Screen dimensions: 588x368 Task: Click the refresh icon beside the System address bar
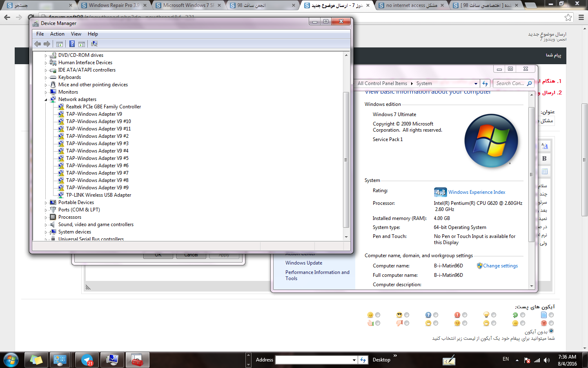click(x=485, y=83)
